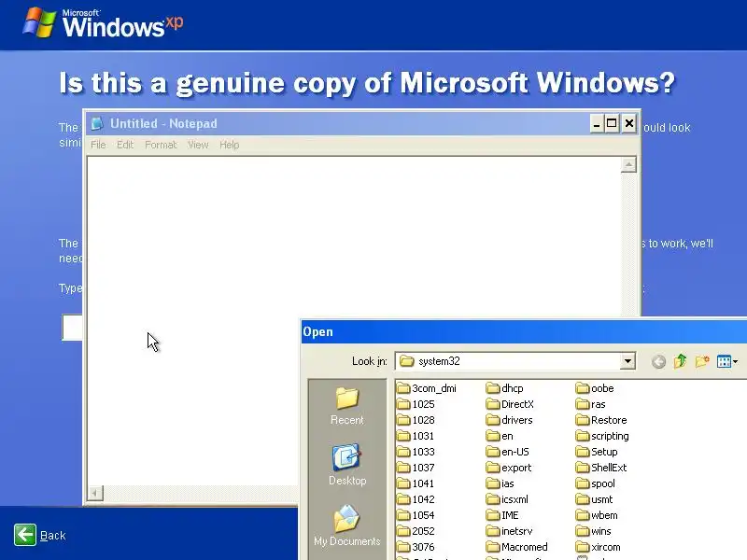Select the ras folder
This screenshot has height=560, width=747.
click(591, 404)
